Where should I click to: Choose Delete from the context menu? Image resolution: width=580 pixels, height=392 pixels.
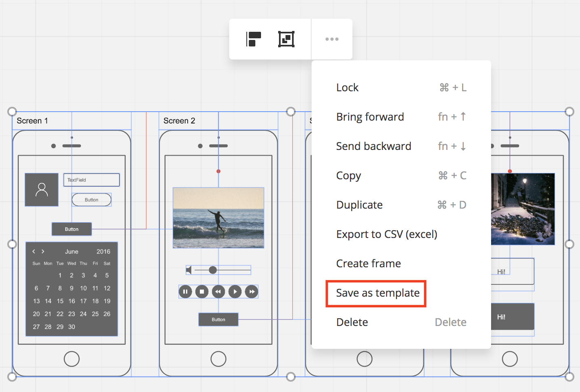(352, 322)
